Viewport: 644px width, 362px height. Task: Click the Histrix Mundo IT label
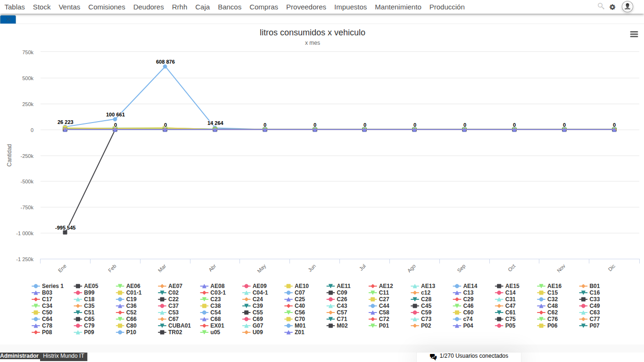tap(64, 356)
